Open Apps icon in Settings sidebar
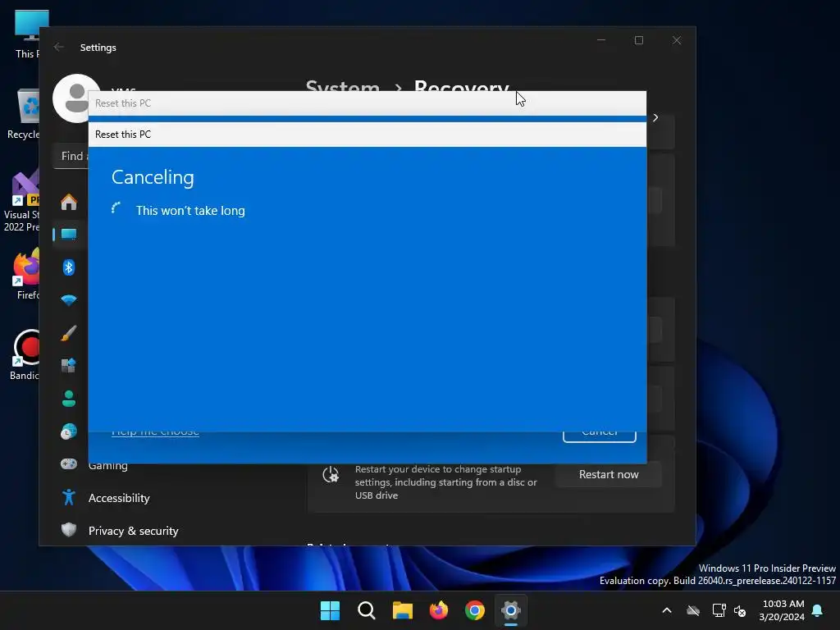Screen dimensions: 840x630 pyautogui.click(x=69, y=365)
